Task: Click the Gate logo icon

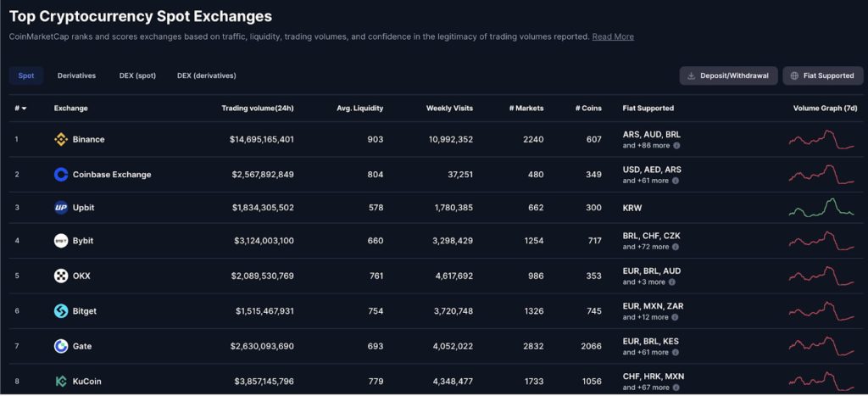Action: pos(61,346)
